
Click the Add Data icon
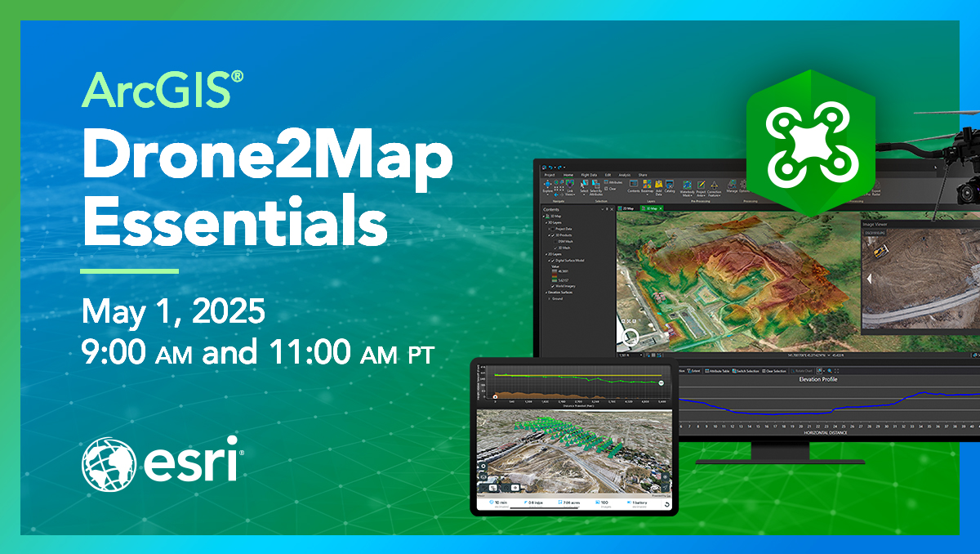point(659,187)
